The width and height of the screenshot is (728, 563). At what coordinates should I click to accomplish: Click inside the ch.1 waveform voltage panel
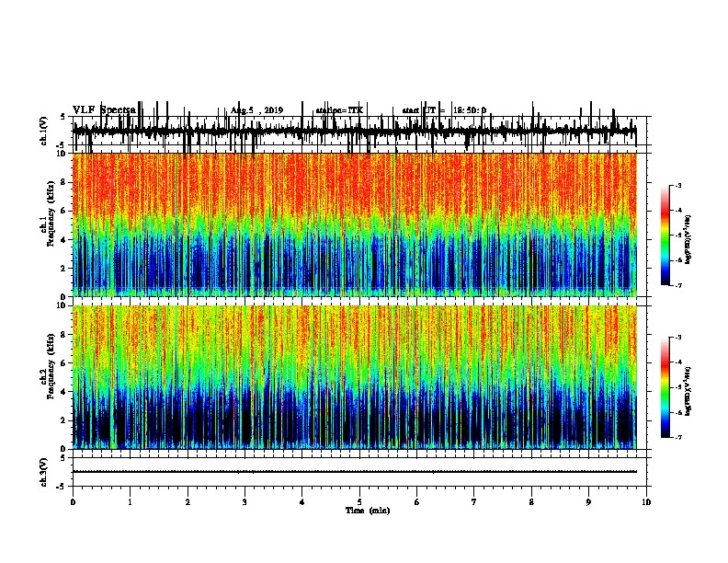click(x=359, y=131)
